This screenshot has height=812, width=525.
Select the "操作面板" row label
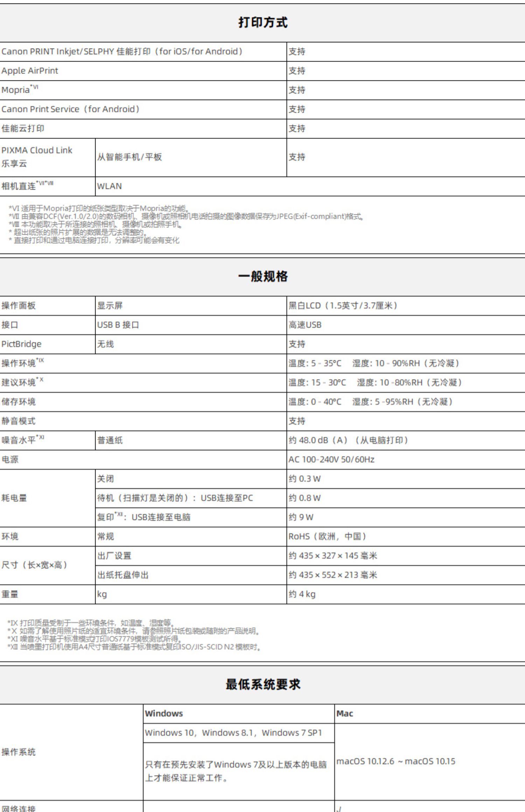(x=19, y=306)
